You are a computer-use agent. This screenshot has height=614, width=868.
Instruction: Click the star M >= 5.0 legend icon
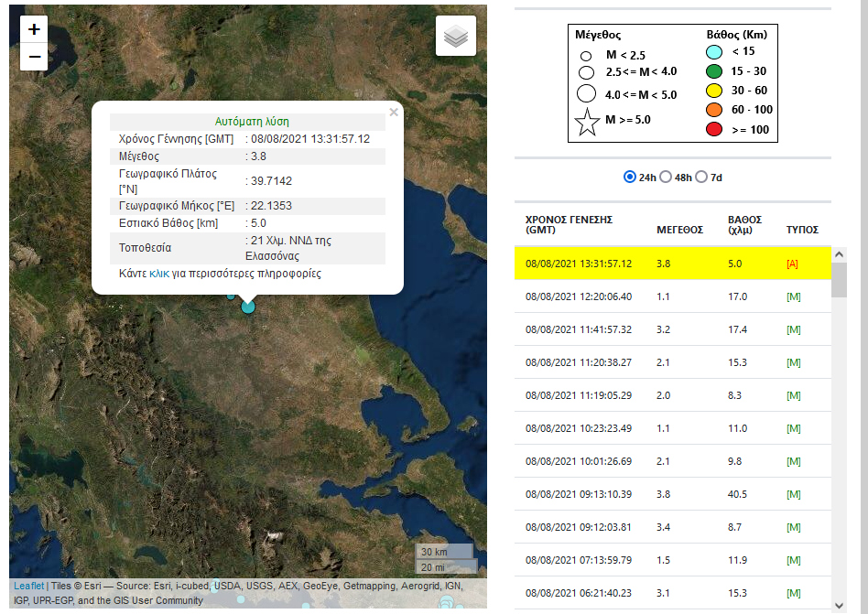coord(587,122)
